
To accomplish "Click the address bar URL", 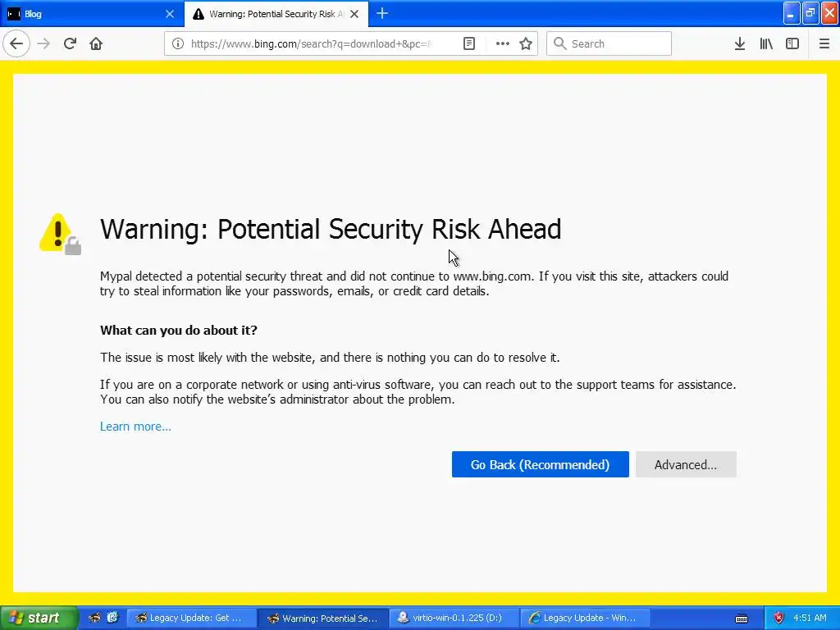I will pyautogui.click(x=311, y=44).
